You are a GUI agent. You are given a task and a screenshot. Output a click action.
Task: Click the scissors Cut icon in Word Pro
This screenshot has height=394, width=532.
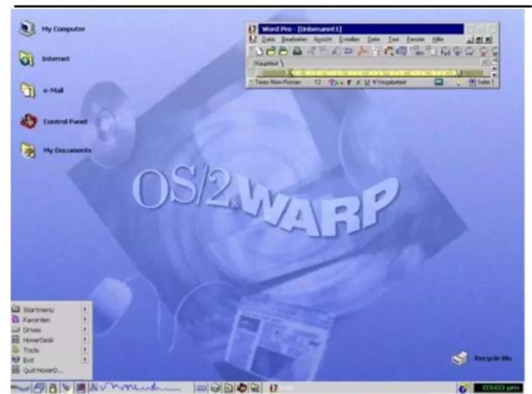(x=311, y=51)
